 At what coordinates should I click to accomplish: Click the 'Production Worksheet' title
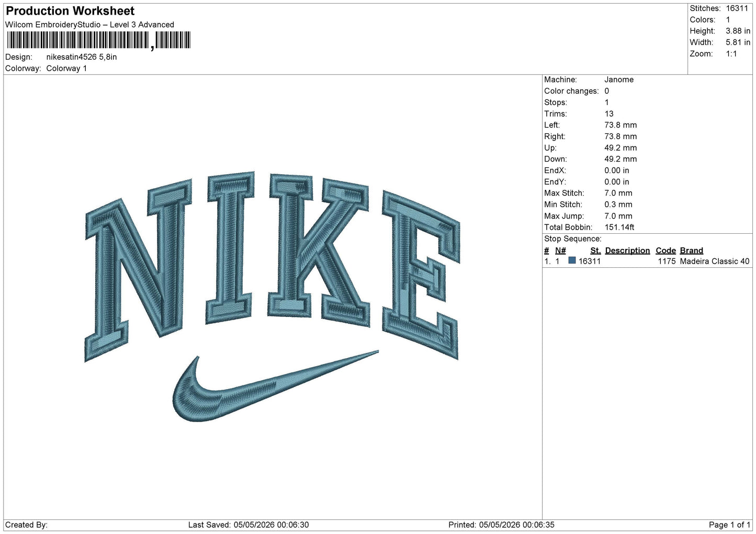coord(70,11)
